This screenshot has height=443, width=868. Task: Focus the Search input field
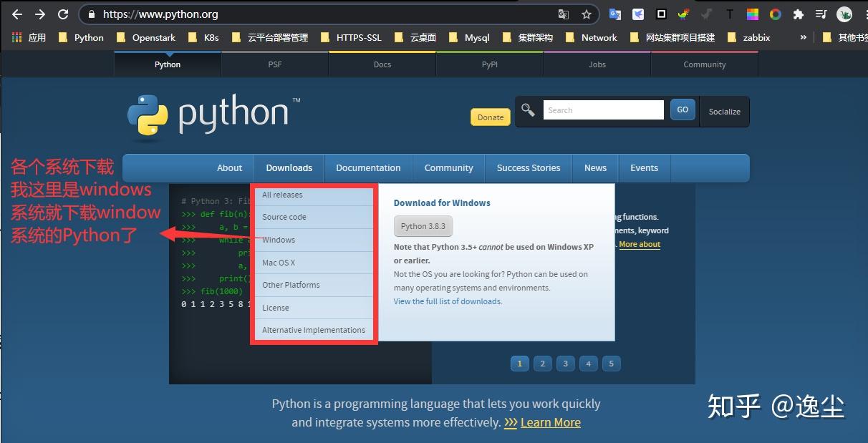(x=604, y=110)
